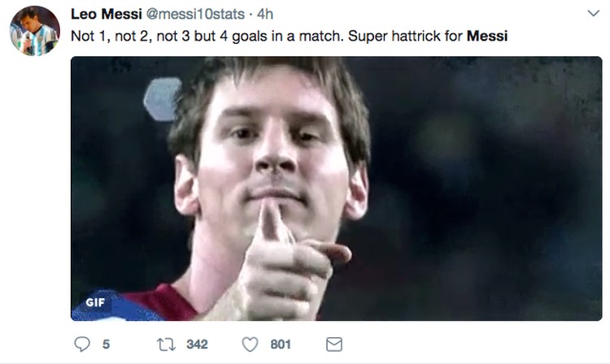The width and height of the screenshot is (610, 364).
Task: Click the like count 801
Action: [281, 344]
